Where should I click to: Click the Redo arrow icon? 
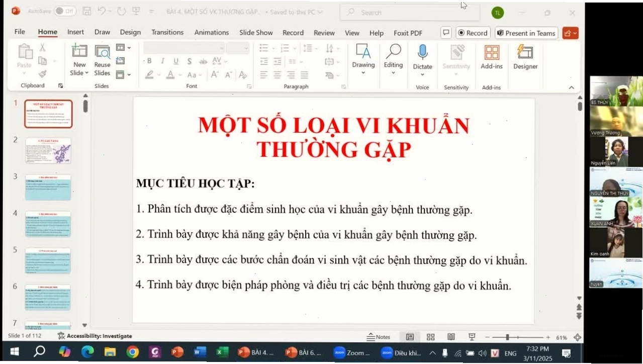(121, 11)
